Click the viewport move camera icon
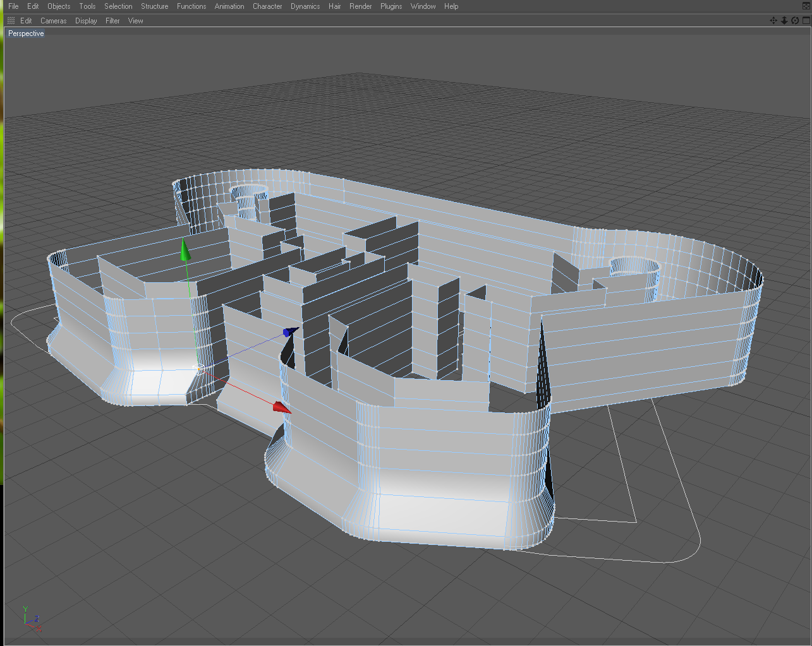This screenshot has height=646, width=812. coord(773,20)
